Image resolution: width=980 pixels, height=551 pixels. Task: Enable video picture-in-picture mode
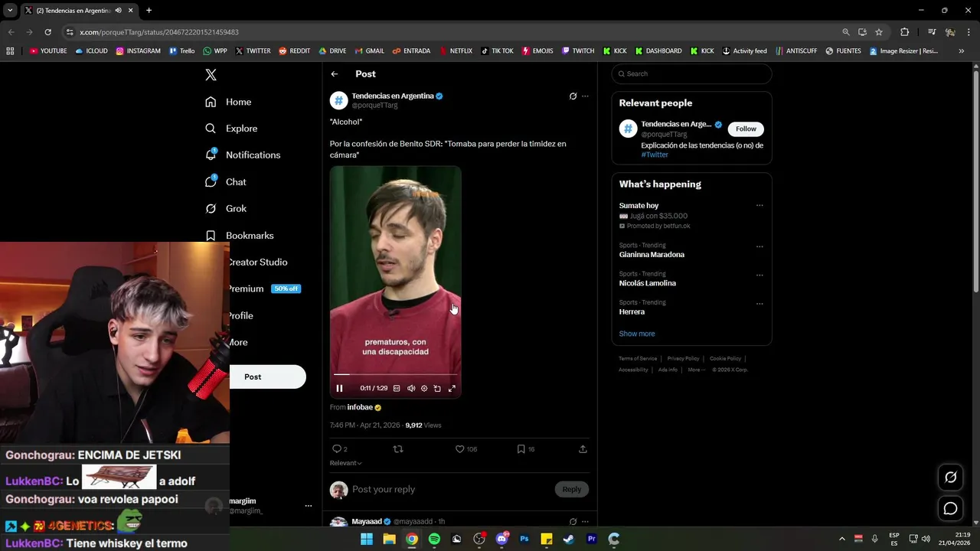(x=437, y=388)
